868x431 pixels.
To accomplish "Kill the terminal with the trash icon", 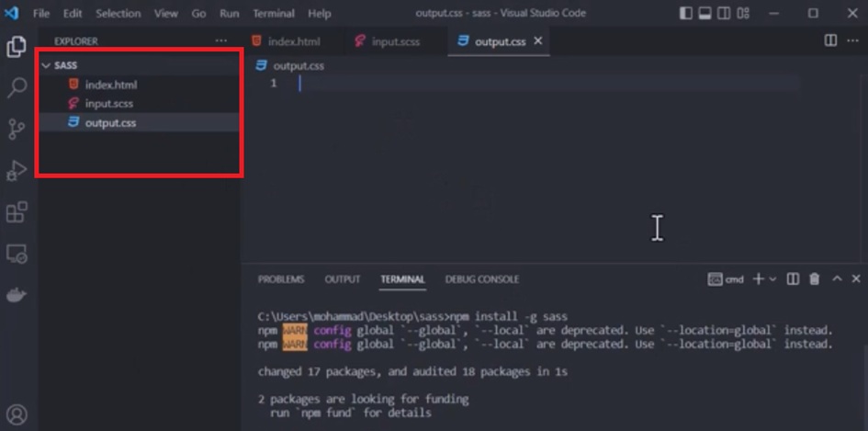I will pyautogui.click(x=814, y=278).
